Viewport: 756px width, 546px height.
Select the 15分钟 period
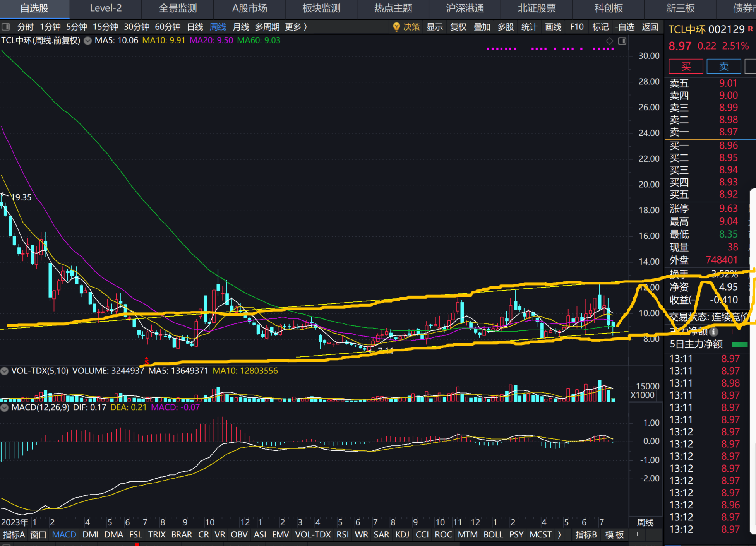106,27
